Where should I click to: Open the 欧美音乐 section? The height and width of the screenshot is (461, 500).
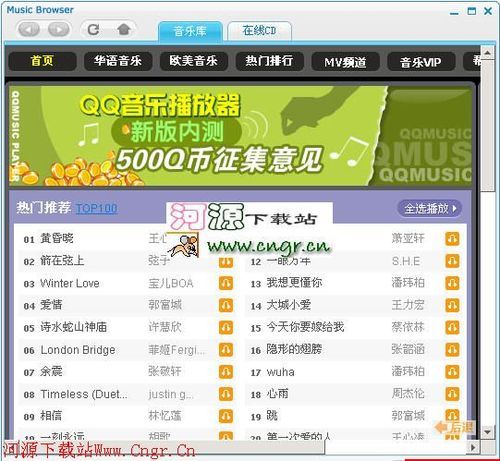point(194,61)
